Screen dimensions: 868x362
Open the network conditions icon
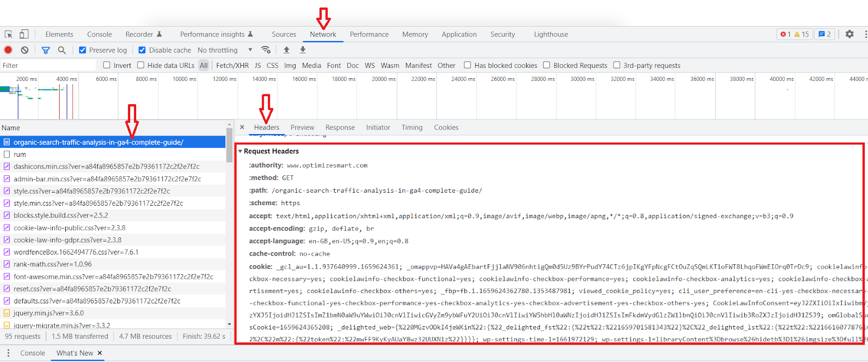point(266,50)
